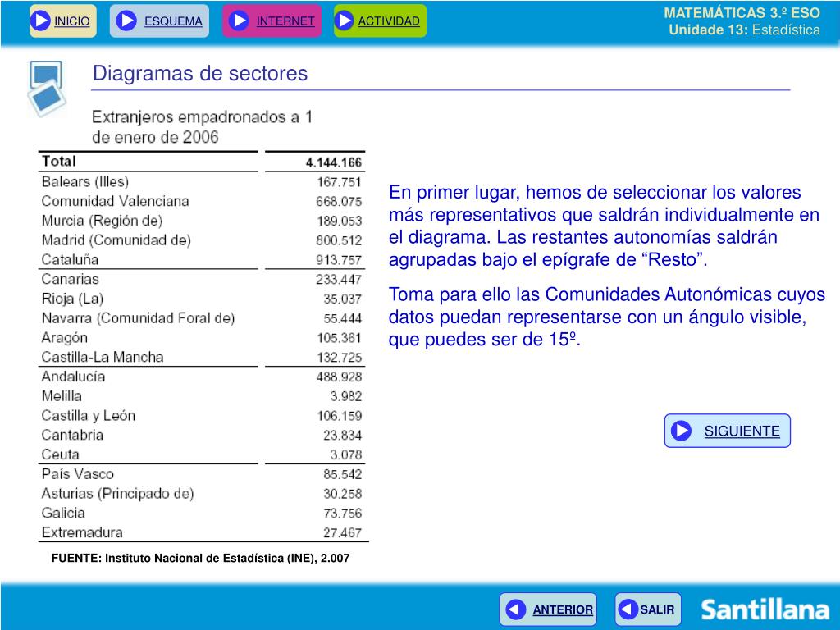The height and width of the screenshot is (630, 840).
Task: Open the INTERNET link
Action: click(285, 21)
